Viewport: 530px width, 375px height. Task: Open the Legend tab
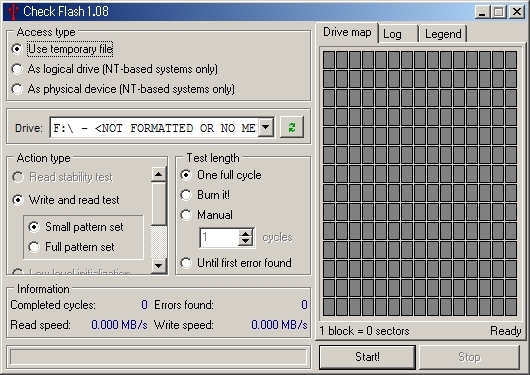pyautogui.click(x=443, y=34)
